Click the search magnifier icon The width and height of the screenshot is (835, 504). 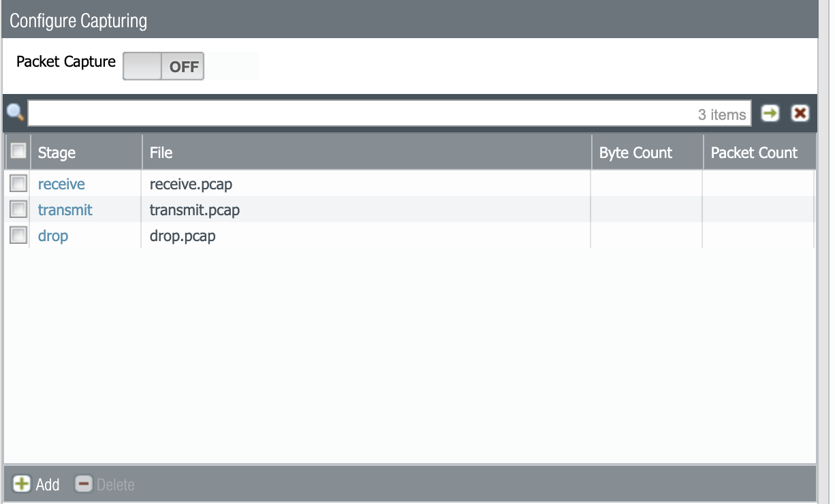tap(15, 114)
